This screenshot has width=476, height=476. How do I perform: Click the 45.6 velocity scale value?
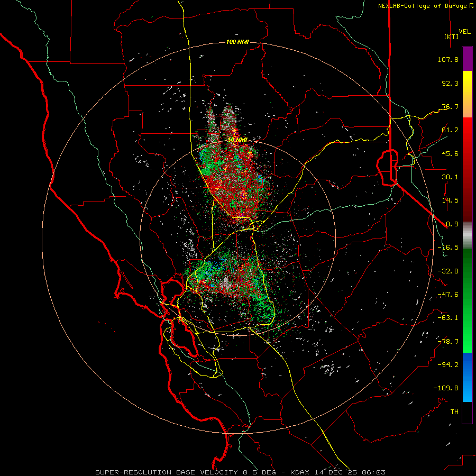click(x=450, y=153)
